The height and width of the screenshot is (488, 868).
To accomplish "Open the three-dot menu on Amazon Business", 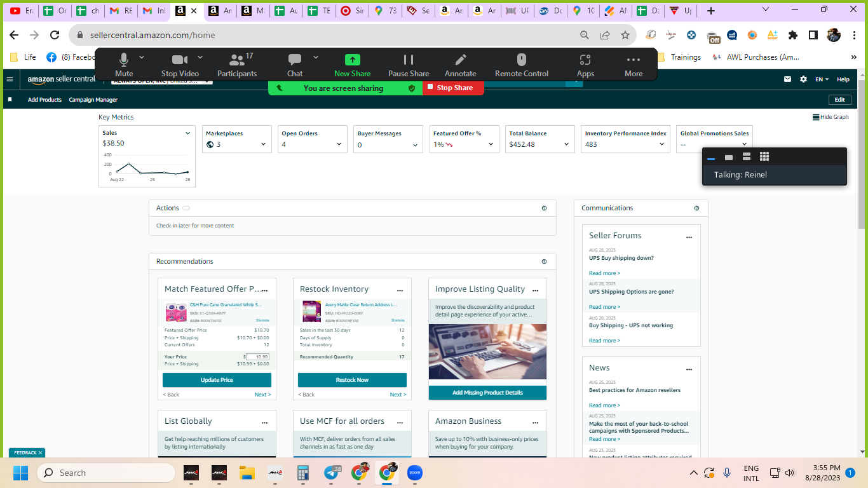I will (536, 423).
